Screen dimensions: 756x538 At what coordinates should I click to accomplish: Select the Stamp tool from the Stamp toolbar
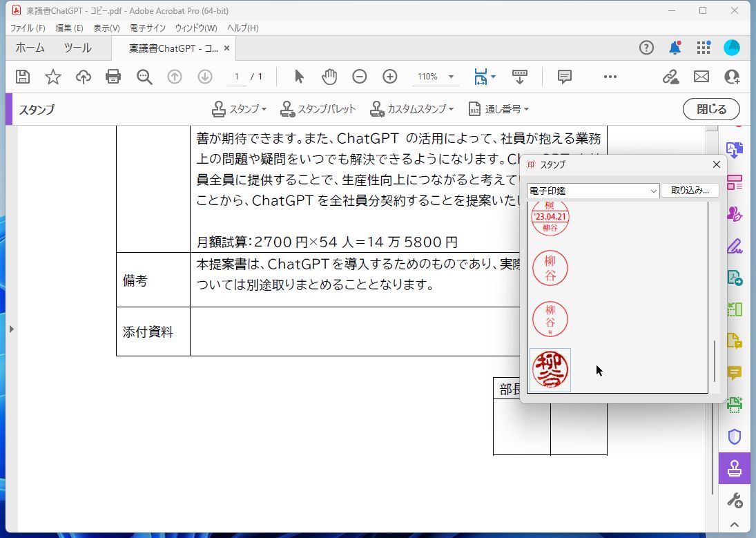(x=238, y=108)
